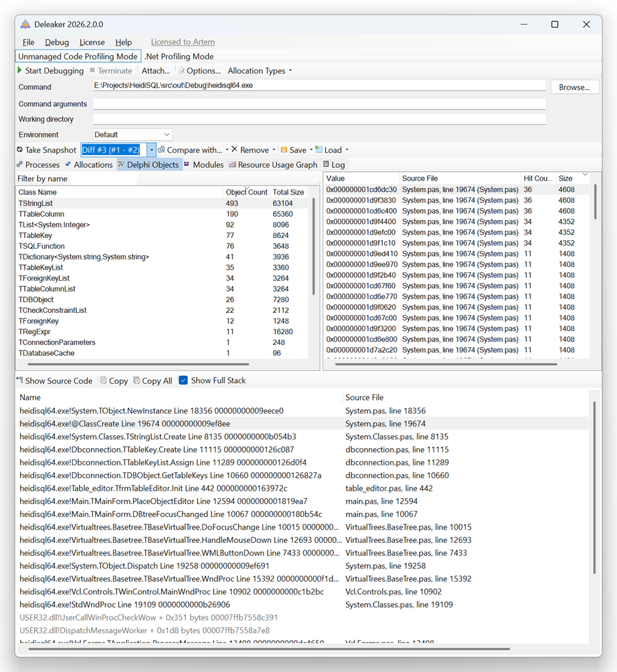This screenshot has width=617, height=672.
Task: Toggle the Show Full Stack checkbox
Action: tap(183, 380)
